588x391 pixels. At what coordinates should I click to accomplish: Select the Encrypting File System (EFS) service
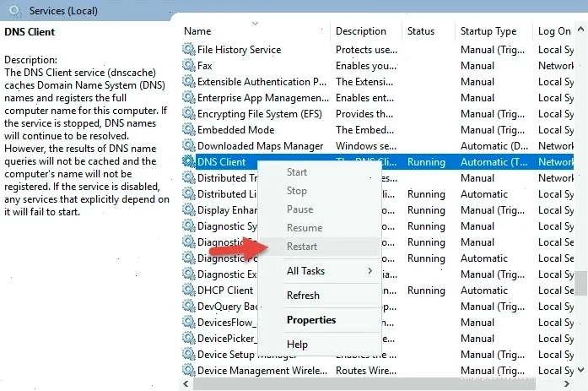(260, 114)
